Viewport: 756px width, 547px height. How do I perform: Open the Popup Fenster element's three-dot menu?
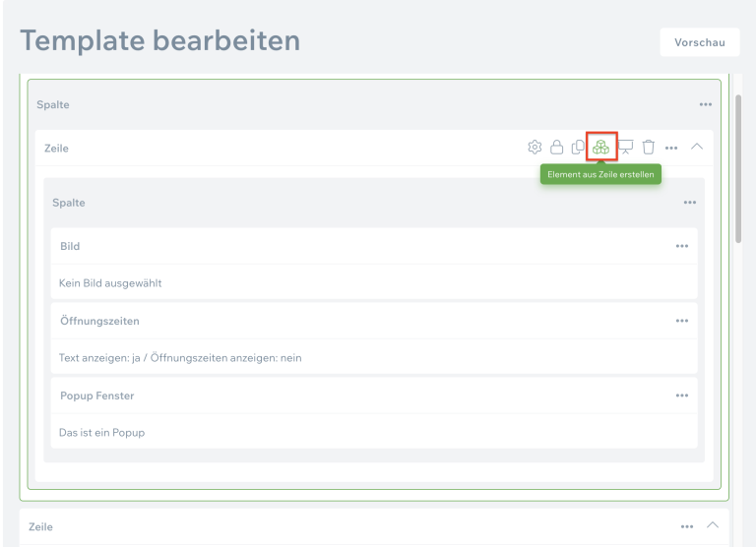[682, 395]
